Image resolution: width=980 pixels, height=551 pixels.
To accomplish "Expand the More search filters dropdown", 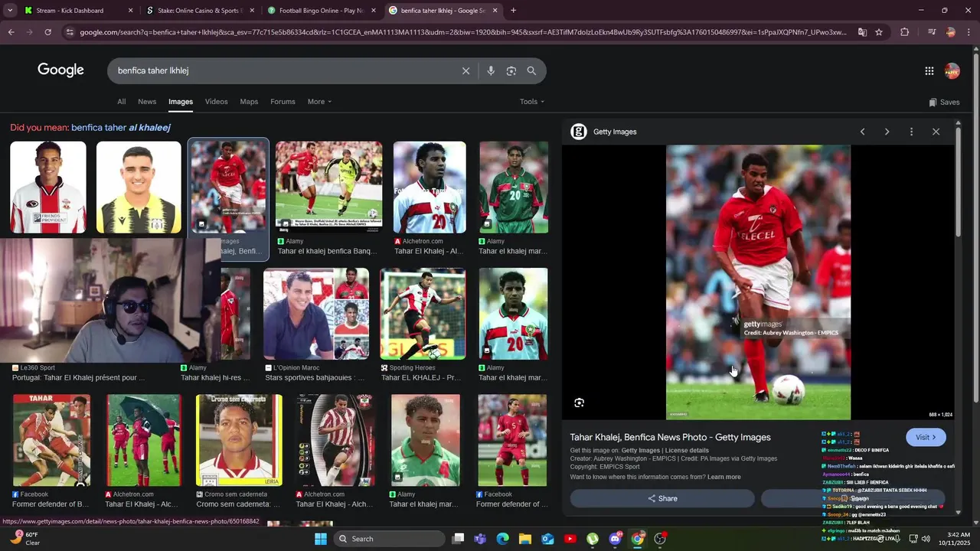I will tap(319, 102).
